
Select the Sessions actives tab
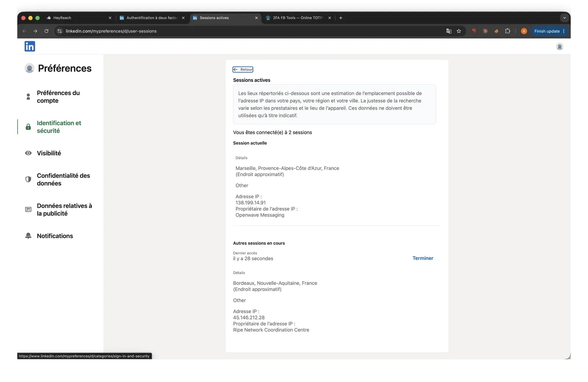[225, 18]
